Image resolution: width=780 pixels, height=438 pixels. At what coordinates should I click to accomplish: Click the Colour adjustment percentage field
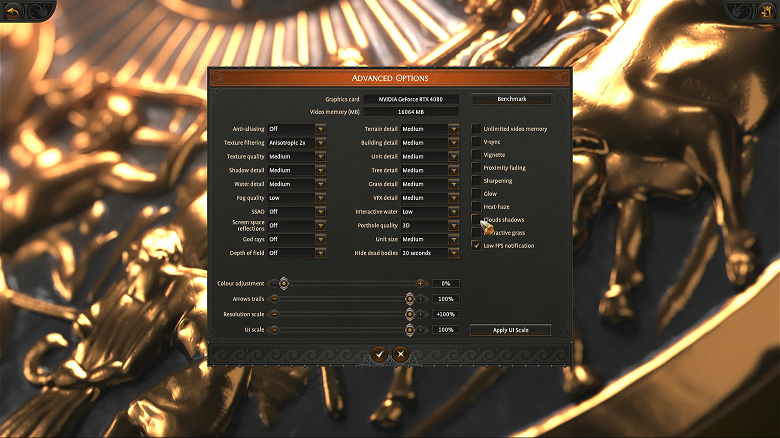446,284
